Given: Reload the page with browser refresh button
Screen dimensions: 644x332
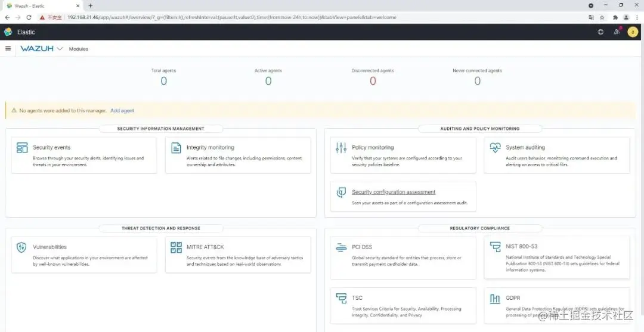Looking at the screenshot, I should point(29,17).
